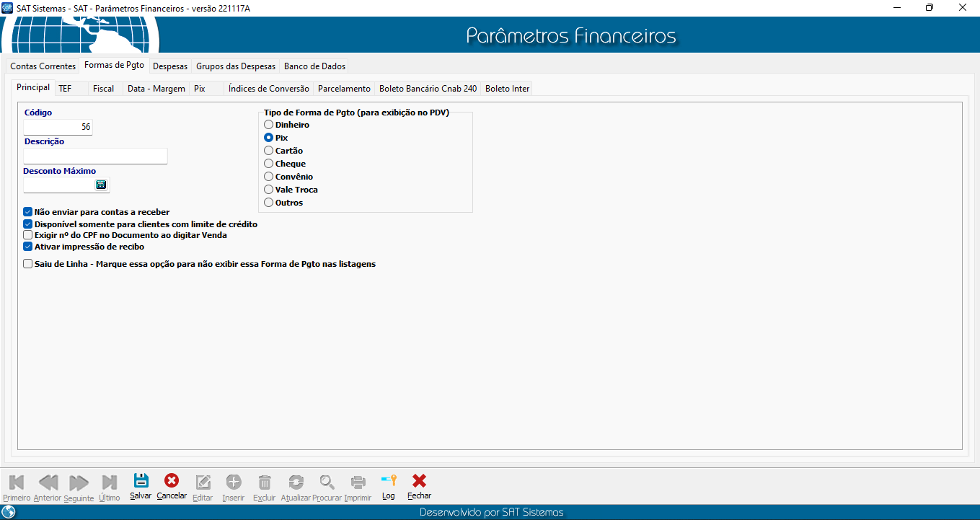
Task: Click the Descrição text field
Action: tap(95, 157)
